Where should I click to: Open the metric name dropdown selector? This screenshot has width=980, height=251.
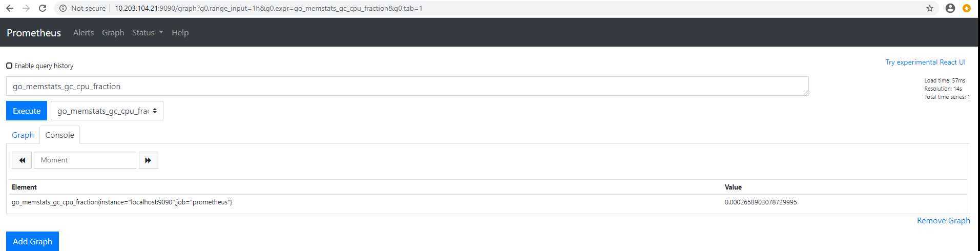pos(107,111)
